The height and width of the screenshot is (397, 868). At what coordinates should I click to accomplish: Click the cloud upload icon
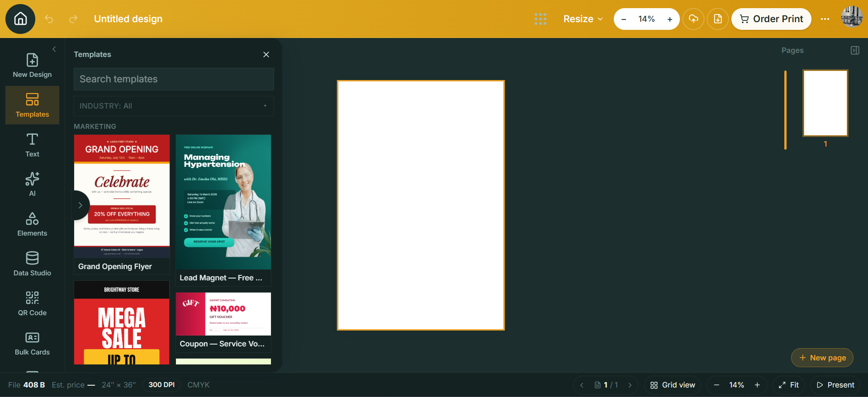pyautogui.click(x=693, y=19)
